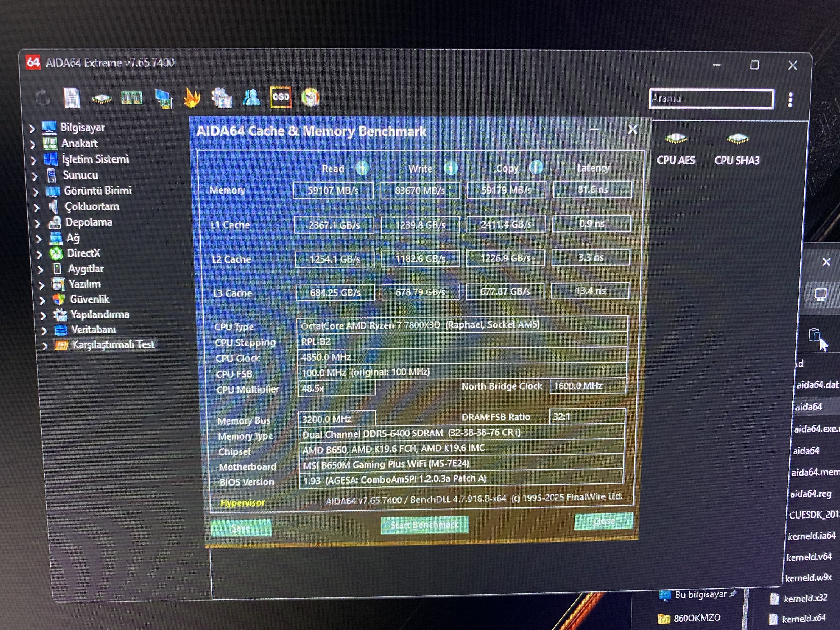The height and width of the screenshot is (630, 840).
Task: Click the monitor diagnostics toolbar icon
Action: pos(164,99)
